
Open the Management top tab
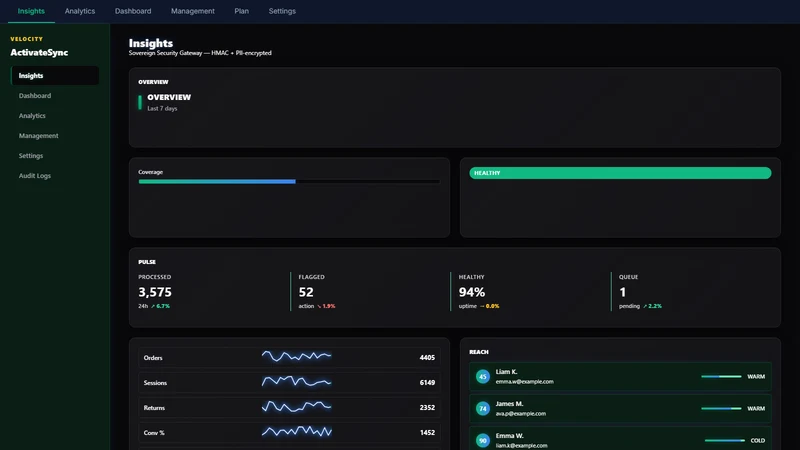pos(192,11)
